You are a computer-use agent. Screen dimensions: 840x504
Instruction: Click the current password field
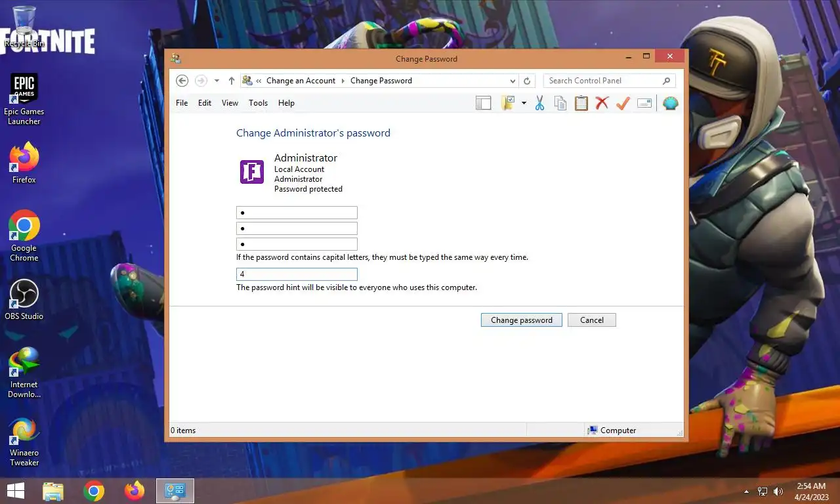pos(297,213)
